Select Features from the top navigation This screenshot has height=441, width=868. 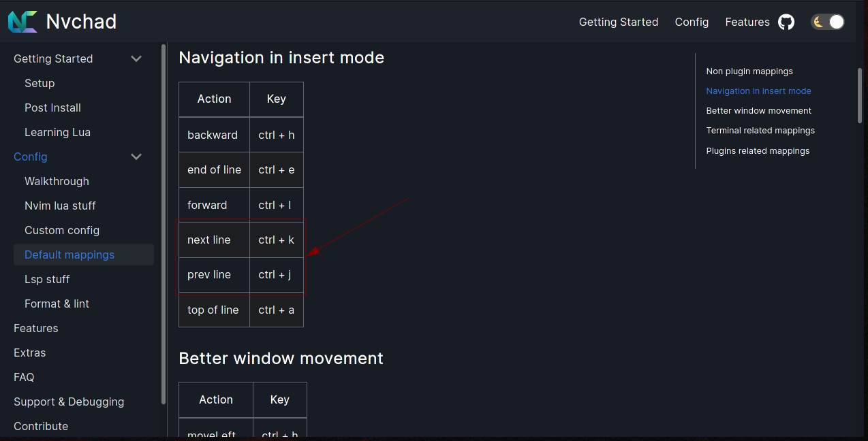pyautogui.click(x=747, y=22)
